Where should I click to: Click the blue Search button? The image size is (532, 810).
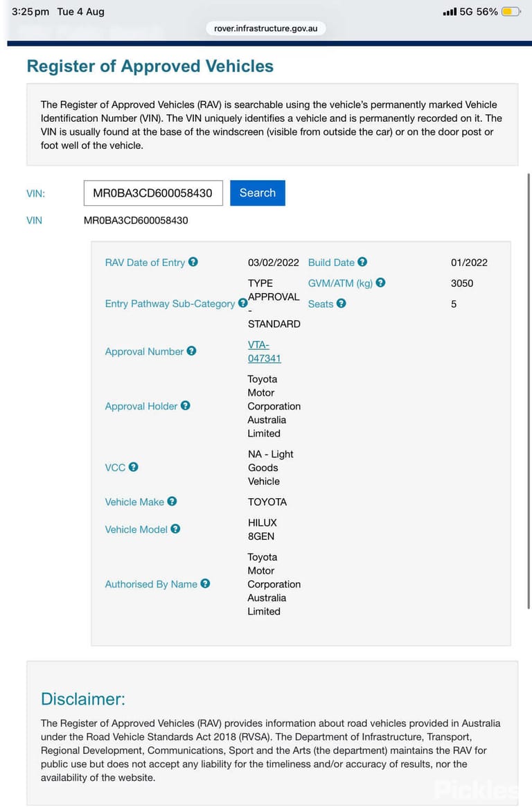(258, 193)
